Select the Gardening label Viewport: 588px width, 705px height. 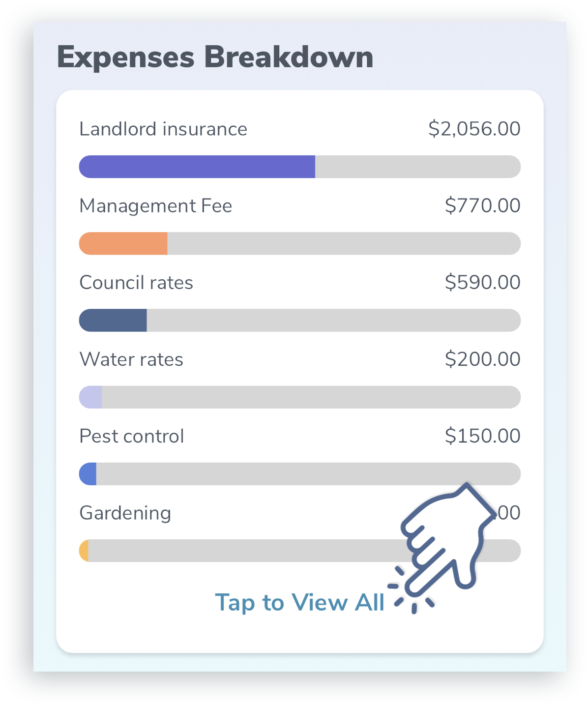(125, 513)
